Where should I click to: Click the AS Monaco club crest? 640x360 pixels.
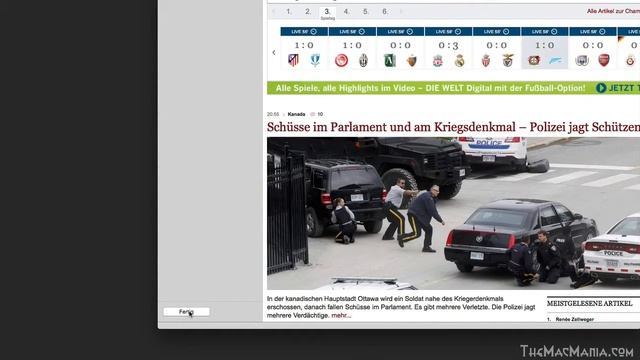tap(486, 60)
